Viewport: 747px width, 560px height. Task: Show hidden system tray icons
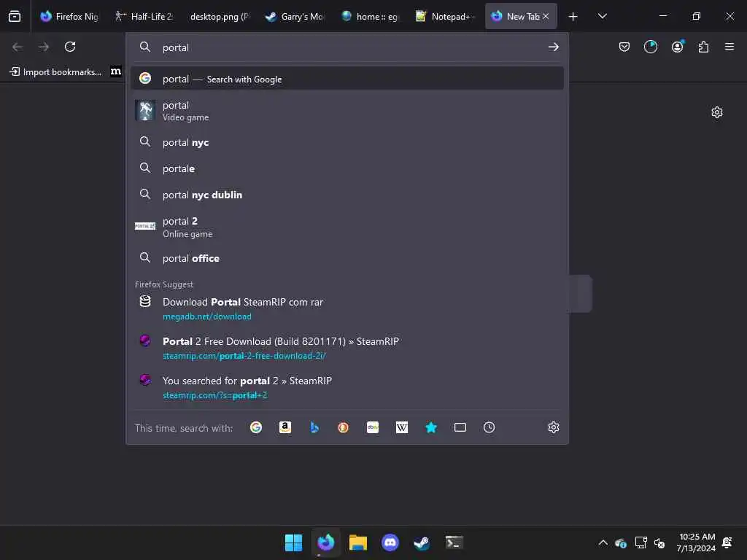[603, 542]
